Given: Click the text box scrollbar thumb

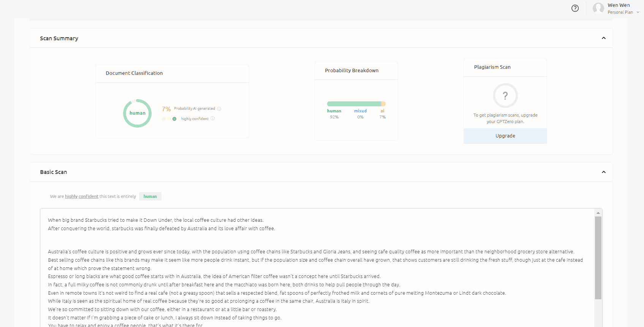Looking at the screenshot, I should click(598, 257).
